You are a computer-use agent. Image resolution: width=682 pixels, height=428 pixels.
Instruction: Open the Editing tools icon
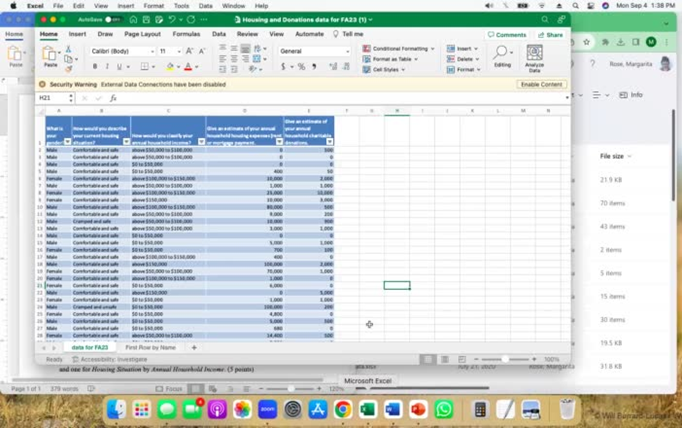pos(502,56)
